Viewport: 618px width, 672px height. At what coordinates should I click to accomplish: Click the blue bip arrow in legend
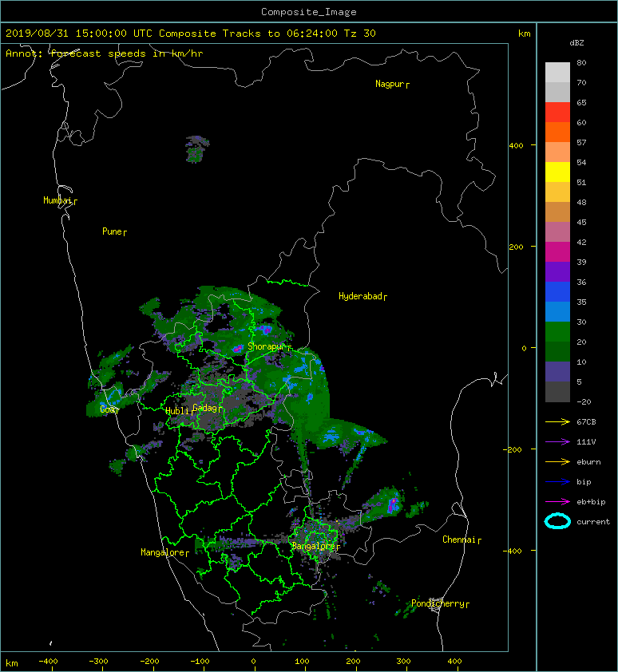click(557, 482)
